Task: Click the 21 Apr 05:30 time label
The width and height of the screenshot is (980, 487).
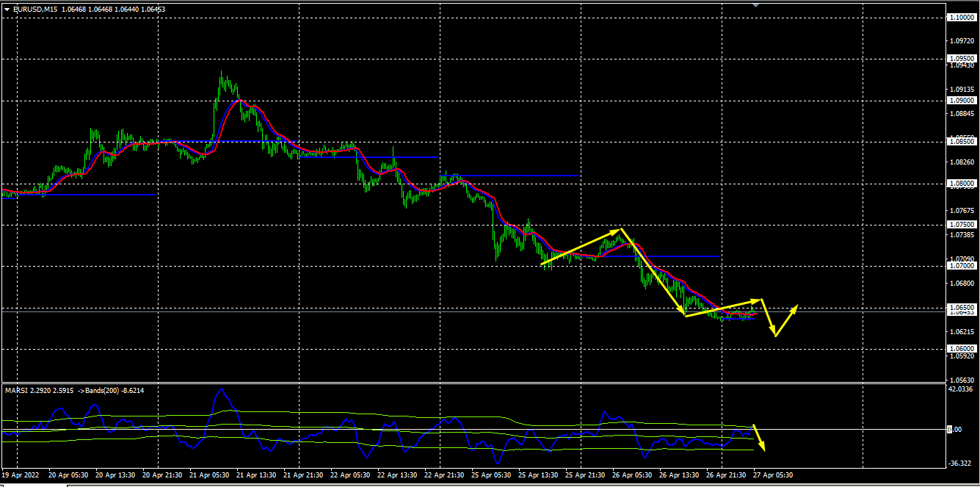Action: pos(208,475)
